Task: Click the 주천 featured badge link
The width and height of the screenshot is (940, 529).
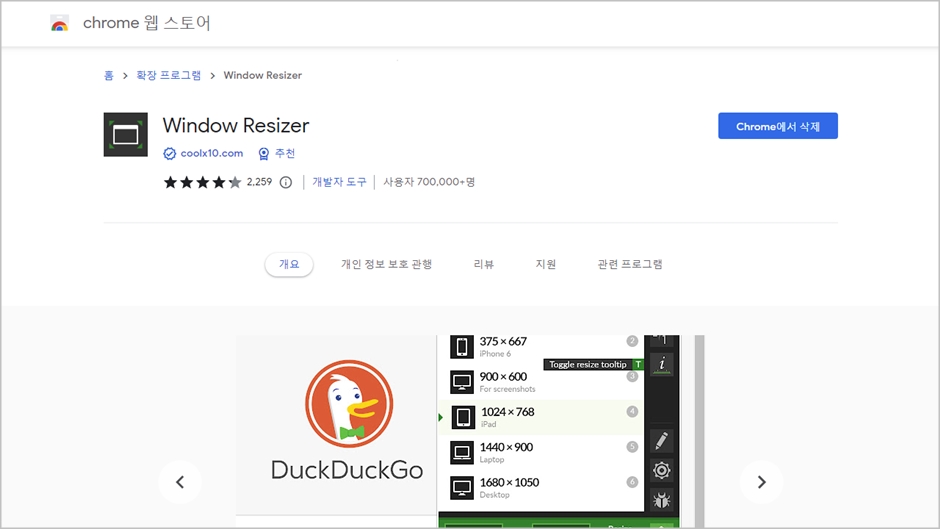Action: 285,154
